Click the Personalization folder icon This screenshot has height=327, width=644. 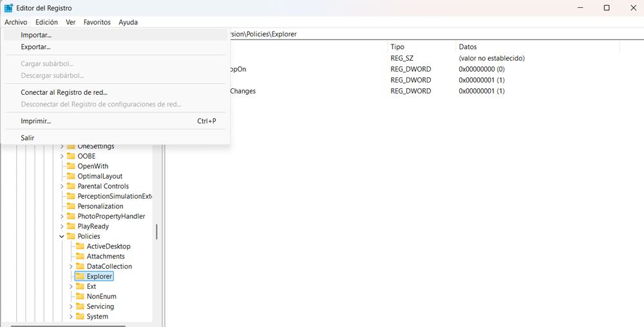click(x=71, y=206)
